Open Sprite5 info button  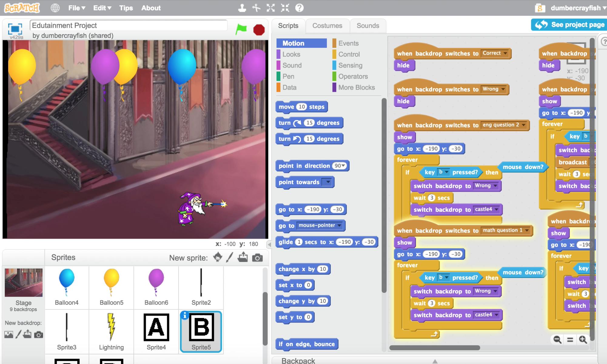[x=185, y=316]
